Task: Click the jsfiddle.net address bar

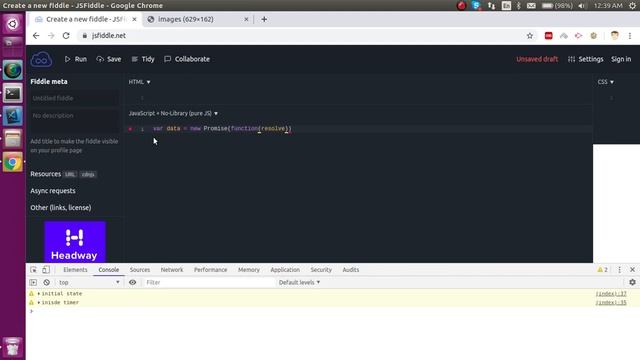Action: point(302,36)
